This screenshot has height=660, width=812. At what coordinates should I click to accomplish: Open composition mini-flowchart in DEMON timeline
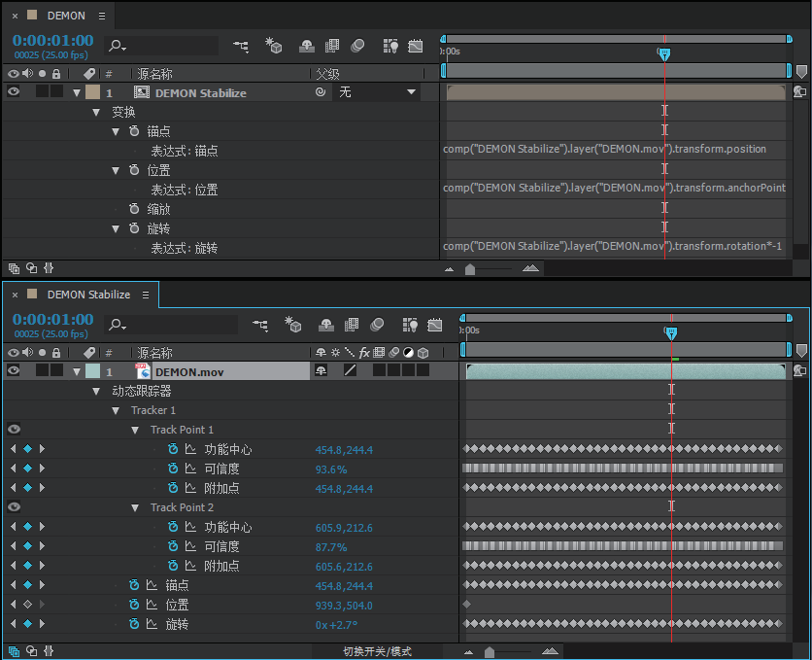point(241,46)
